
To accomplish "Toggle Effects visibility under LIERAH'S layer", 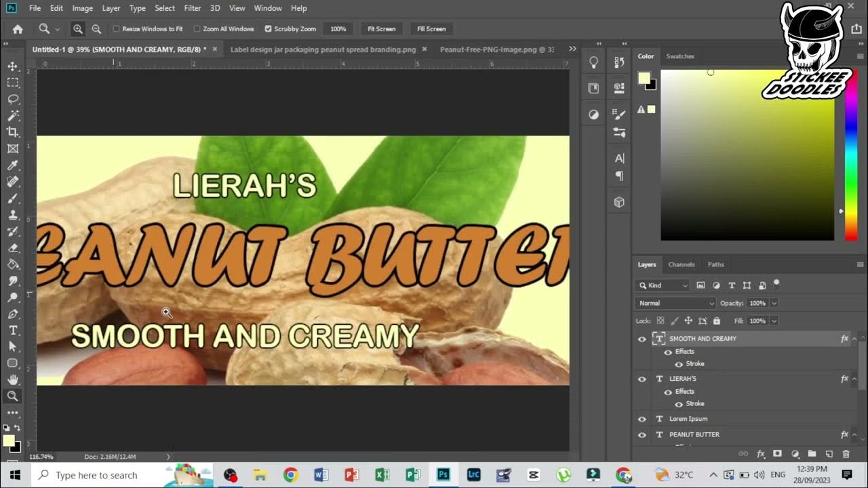I will (668, 392).
